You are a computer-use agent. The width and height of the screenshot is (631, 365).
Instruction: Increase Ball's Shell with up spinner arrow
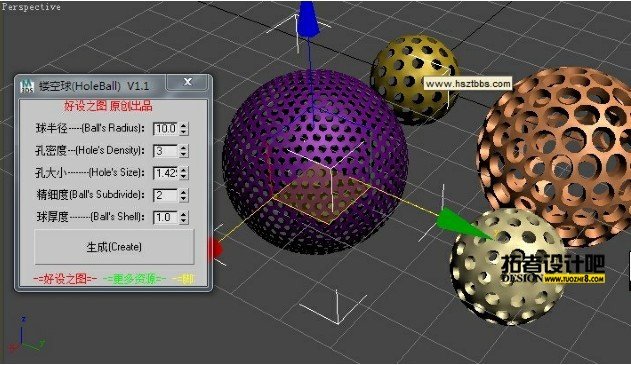(184, 214)
